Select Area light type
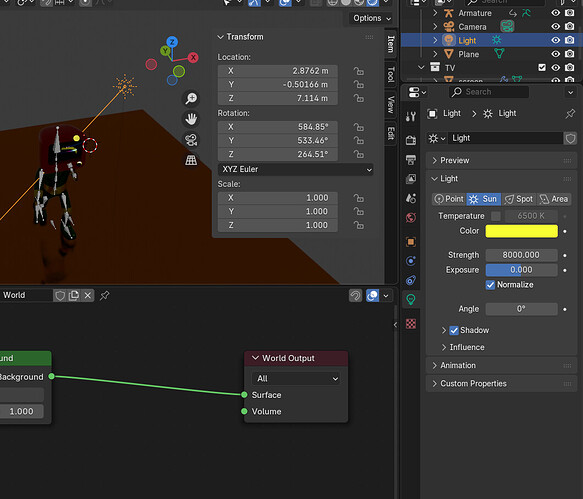 pyautogui.click(x=554, y=199)
